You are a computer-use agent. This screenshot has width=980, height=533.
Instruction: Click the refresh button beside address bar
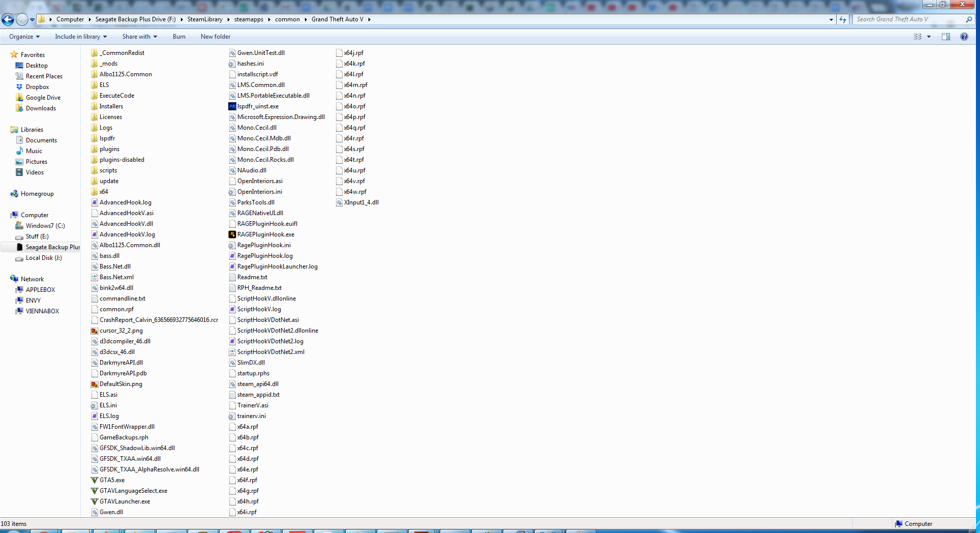point(843,19)
